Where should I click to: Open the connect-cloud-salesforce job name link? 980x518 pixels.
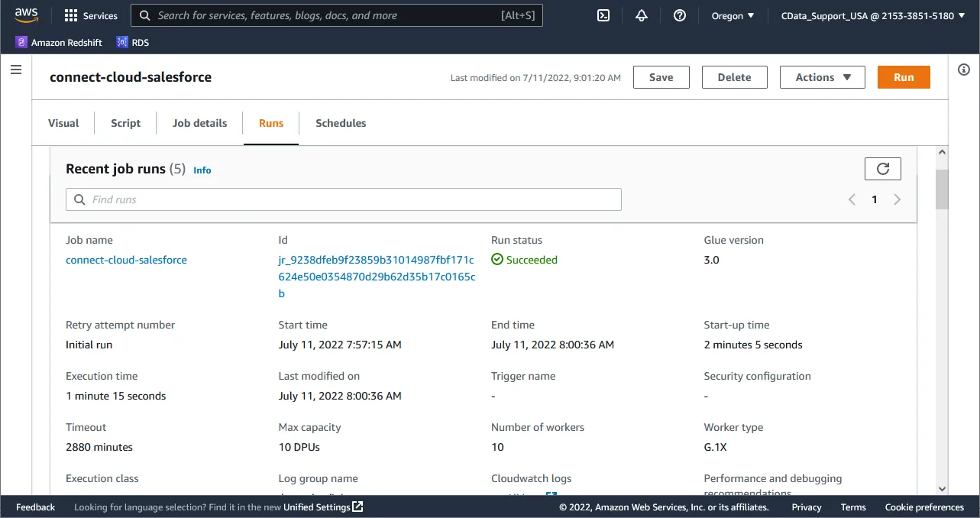126,260
